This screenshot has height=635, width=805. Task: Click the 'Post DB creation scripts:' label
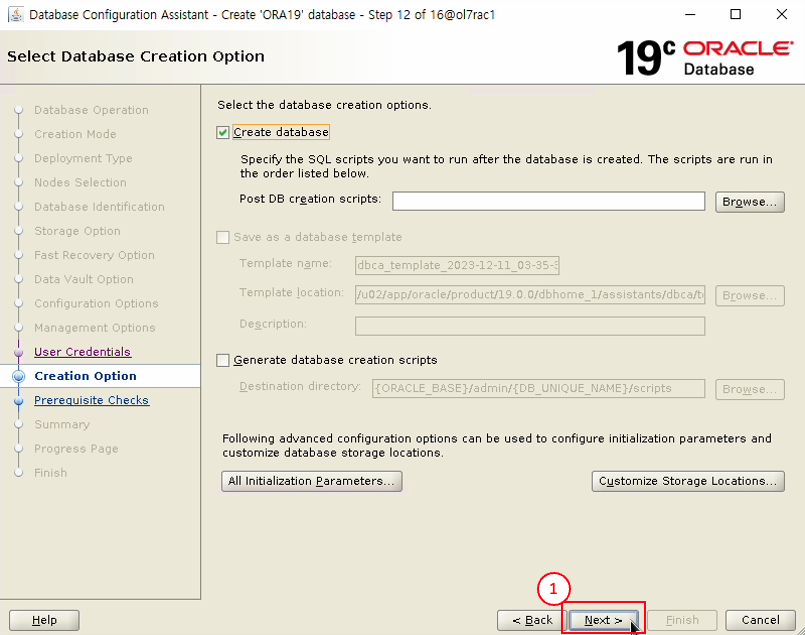(310, 199)
